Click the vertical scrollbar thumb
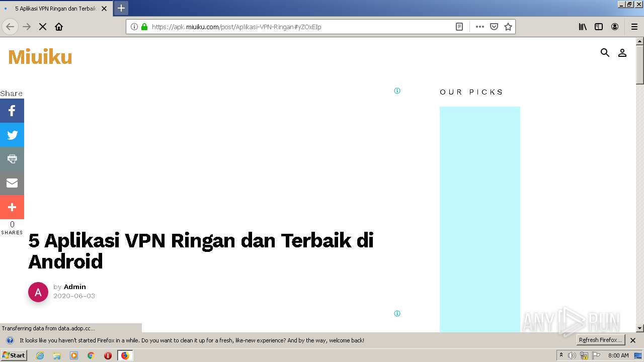 click(640, 64)
